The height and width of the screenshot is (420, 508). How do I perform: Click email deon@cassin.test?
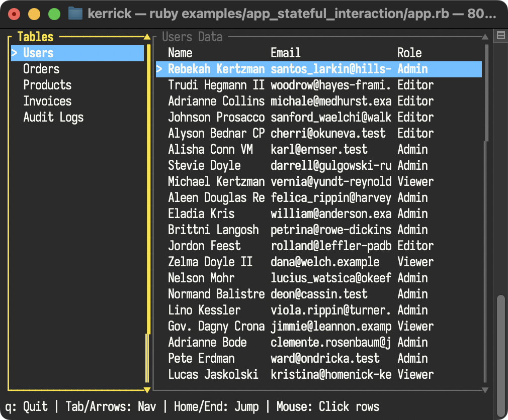[319, 294]
